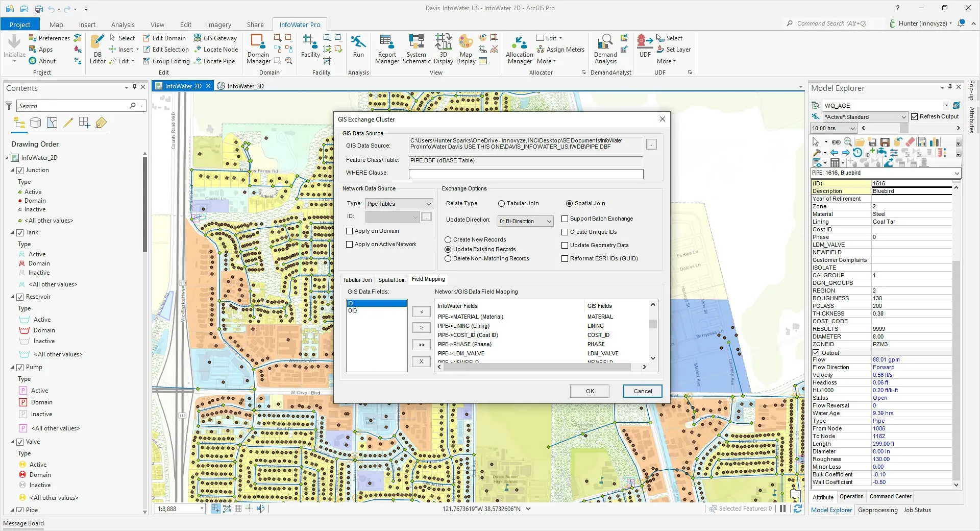Open the Domain Manager
Image resolution: width=980 pixels, height=531 pixels.
coord(258,49)
